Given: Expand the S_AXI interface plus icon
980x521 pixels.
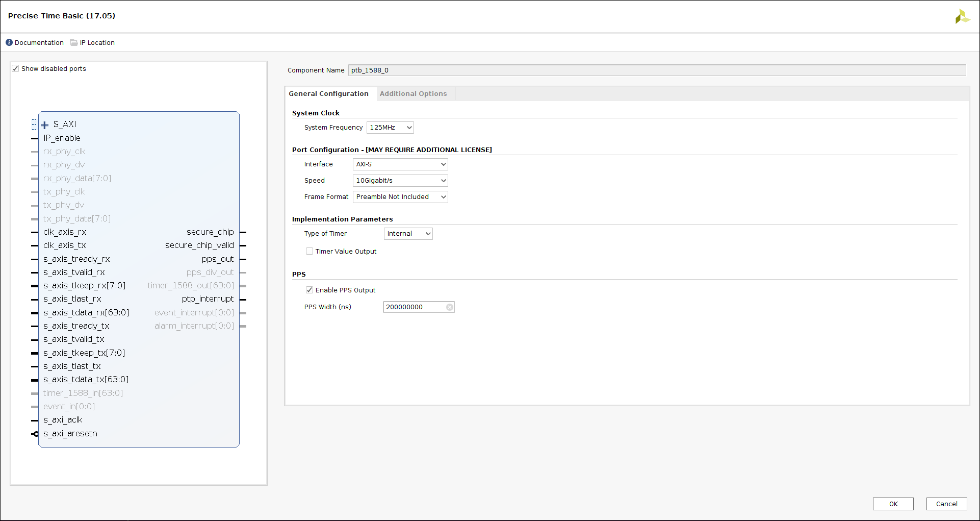Looking at the screenshot, I should (45, 125).
